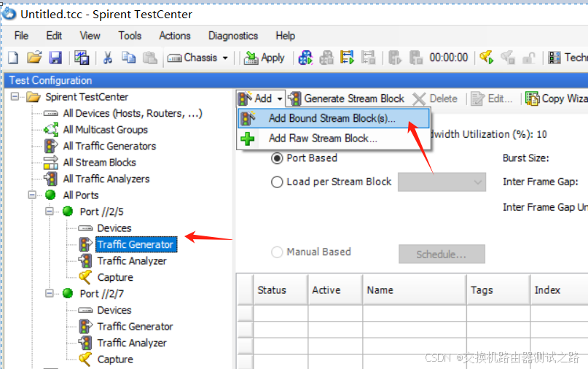Click Capture icon under Port //2/7
The height and width of the screenshot is (369, 588).
85,360
